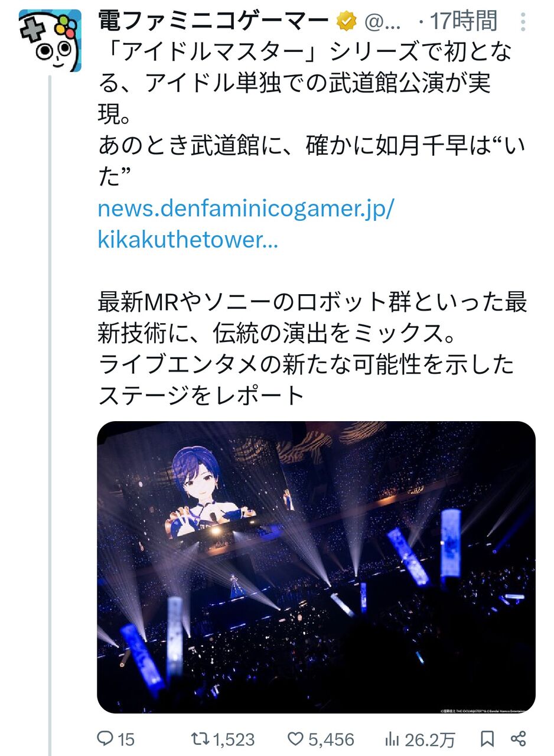
Task: Click the reply speech bubble icon
Action: pyautogui.click(x=105, y=738)
